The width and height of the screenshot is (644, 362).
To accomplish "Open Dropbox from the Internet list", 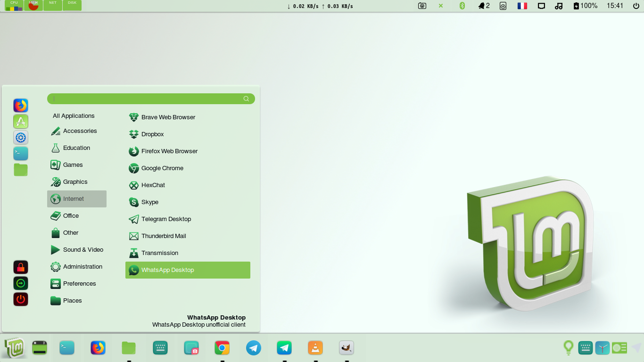I will point(188,134).
